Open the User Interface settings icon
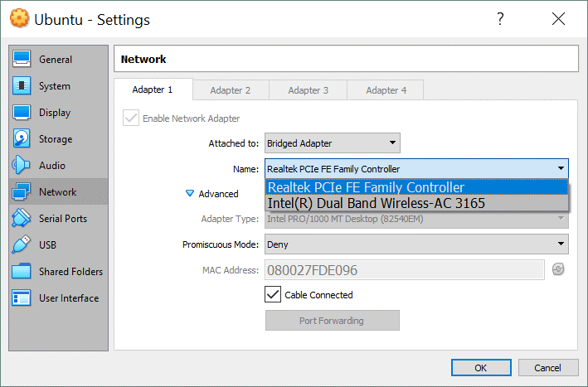Screen dimensions: 588x387 pyautogui.click(x=22, y=298)
